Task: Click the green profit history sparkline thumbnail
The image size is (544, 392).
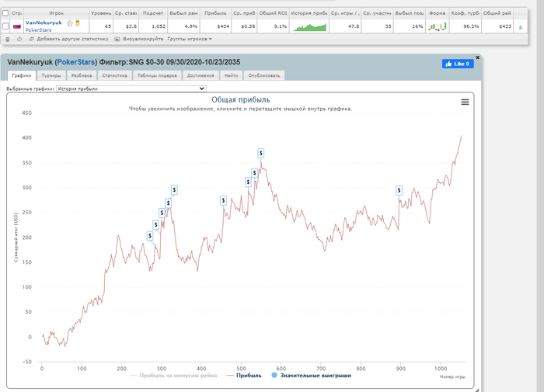Action: [309, 26]
